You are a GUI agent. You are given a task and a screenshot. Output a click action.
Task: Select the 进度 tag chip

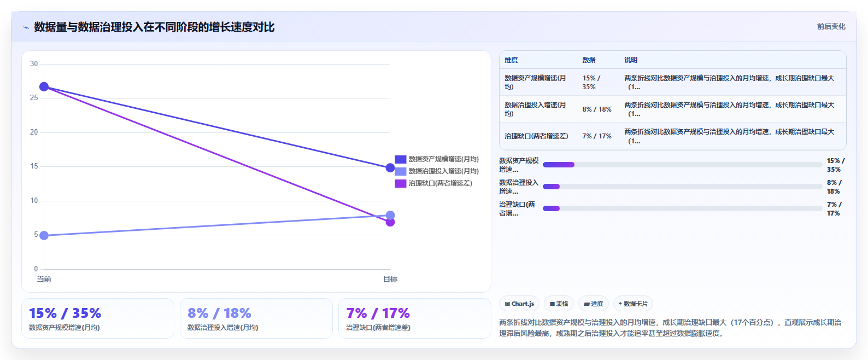point(594,304)
